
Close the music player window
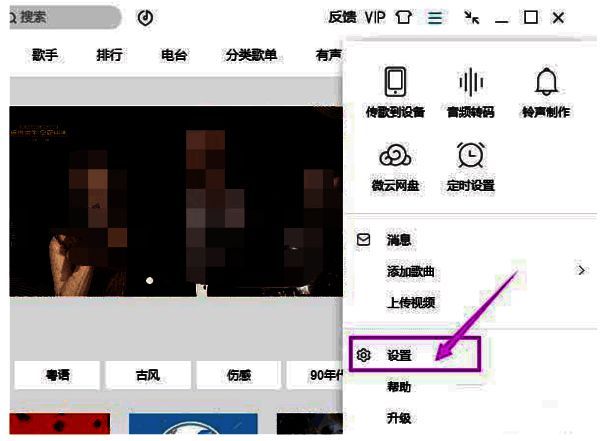tap(558, 18)
